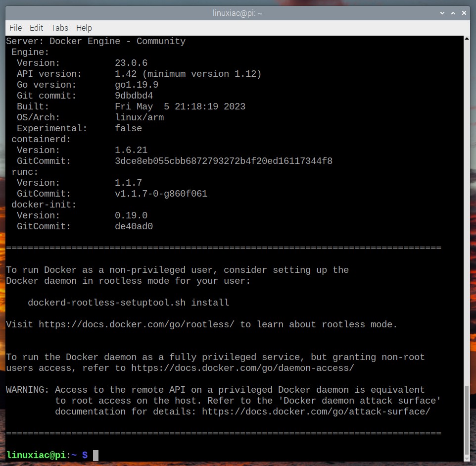This screenshot has height=466, width=476.
Task: Close the terminal window
Action: pos(464,13)
